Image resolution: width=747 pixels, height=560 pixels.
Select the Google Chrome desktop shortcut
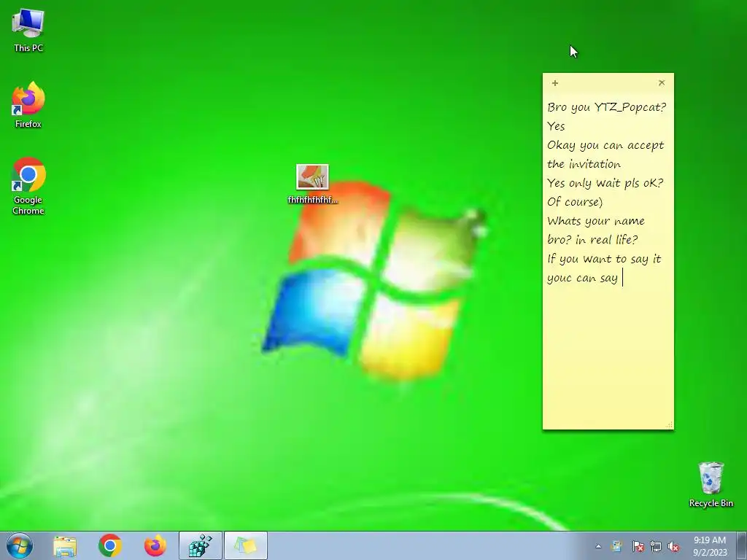[28, 186]
